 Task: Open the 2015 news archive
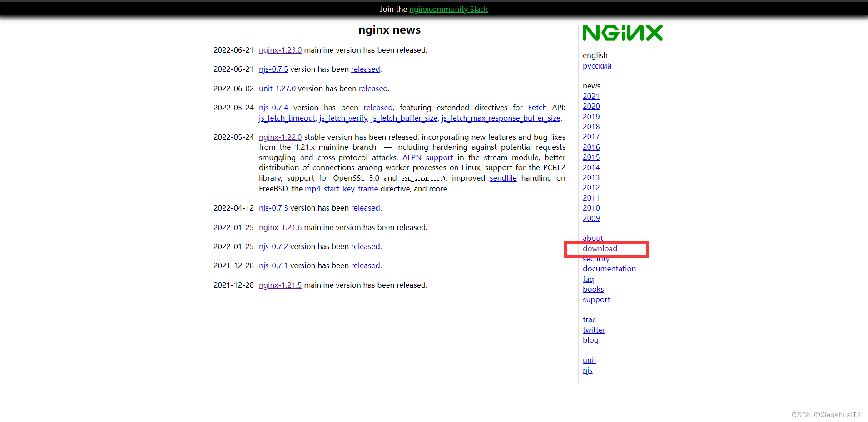[x=591, y=157]
